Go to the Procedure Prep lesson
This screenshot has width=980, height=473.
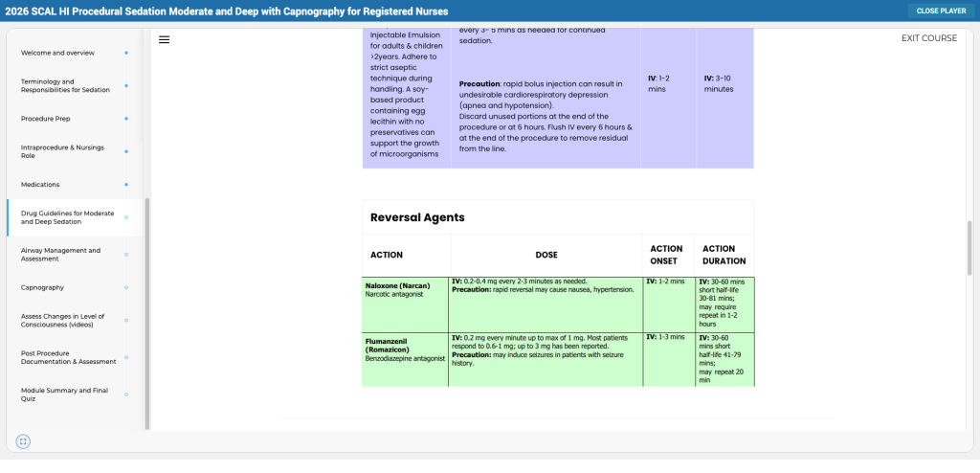[47, 119]
